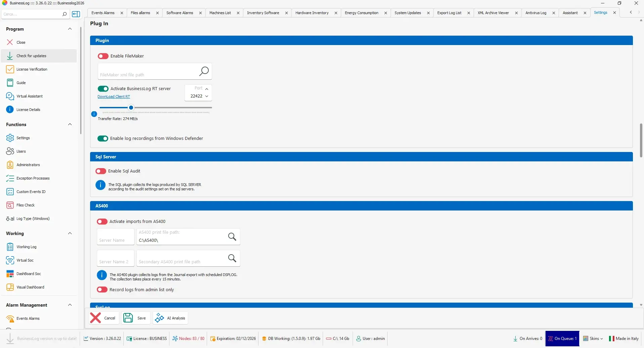Open Working Log icon
Image resolution: width=644 pixels, height=348 pixels.
point(10,247)
